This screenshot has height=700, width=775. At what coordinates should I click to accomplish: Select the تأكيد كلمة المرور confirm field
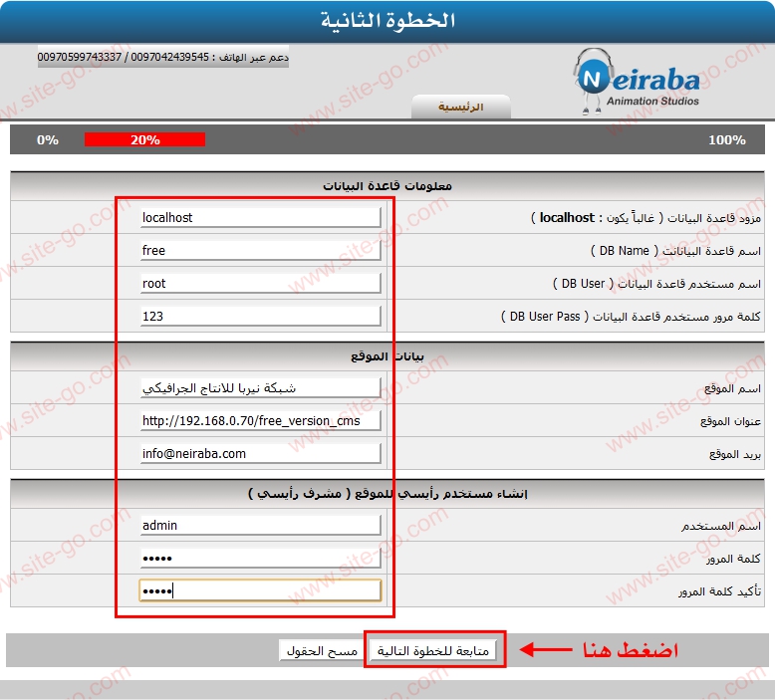260,590
